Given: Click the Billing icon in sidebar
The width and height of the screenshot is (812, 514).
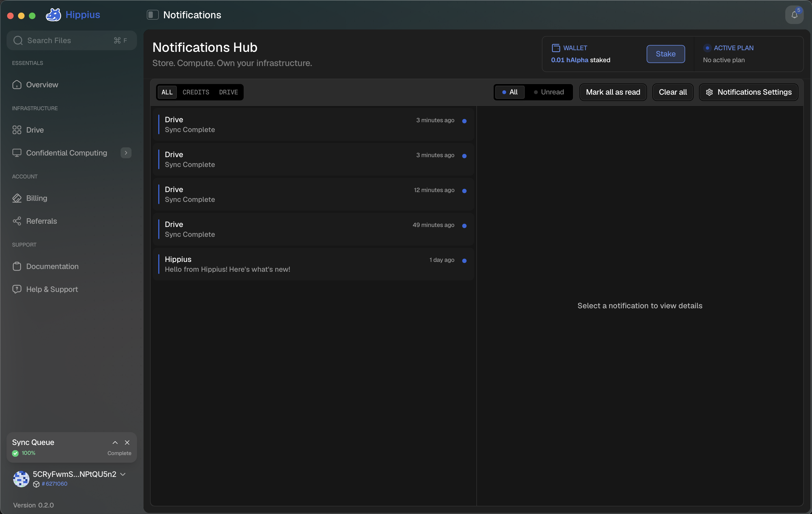Looking at the screenshot, I should 17,198.
